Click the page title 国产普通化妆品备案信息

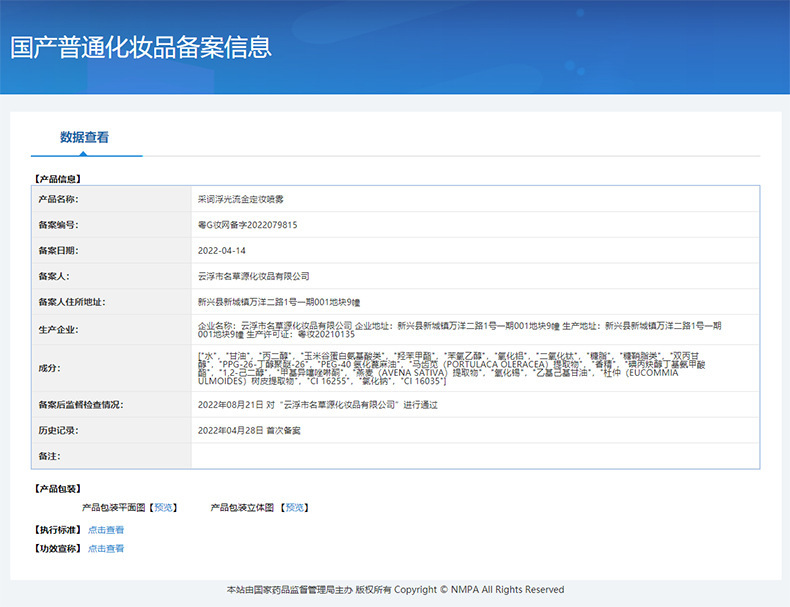pos(140,47)
